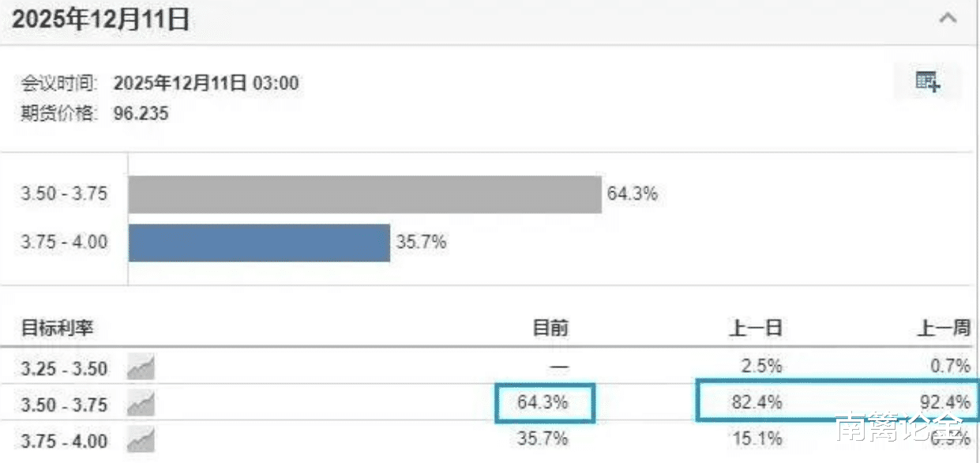Click the futures price 96.235
Screen dimensions: 980x463
click(x=141, y=114)
